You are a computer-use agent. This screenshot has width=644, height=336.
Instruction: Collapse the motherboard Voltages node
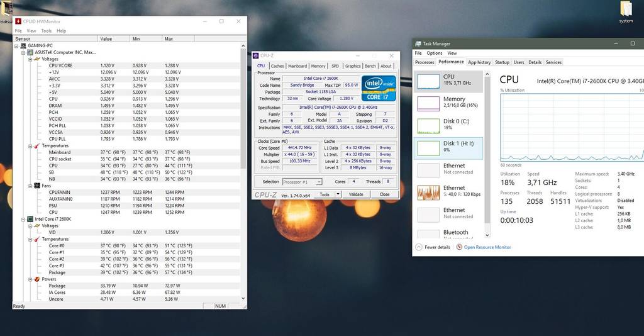pos(30,59)
